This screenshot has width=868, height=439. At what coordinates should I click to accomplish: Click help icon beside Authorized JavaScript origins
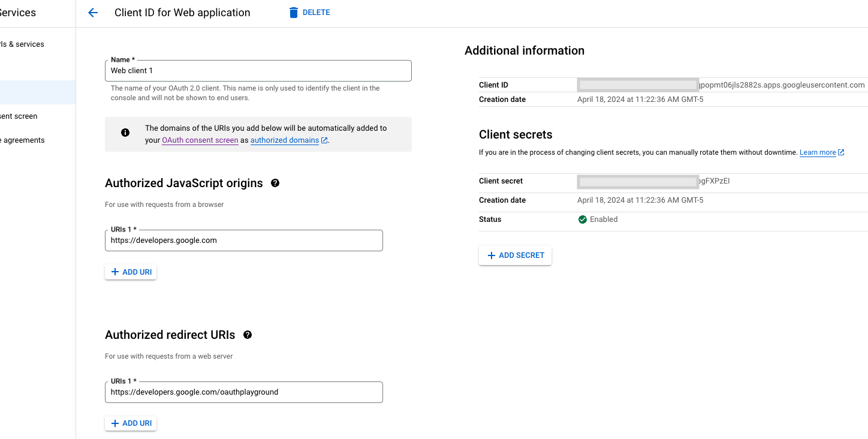click(x=275, y=183)
